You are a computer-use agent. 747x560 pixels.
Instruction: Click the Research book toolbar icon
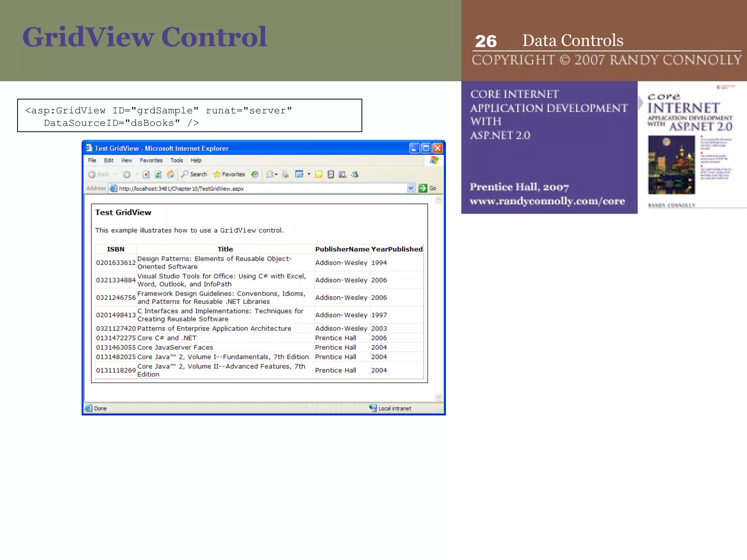(x=330, y=175)
